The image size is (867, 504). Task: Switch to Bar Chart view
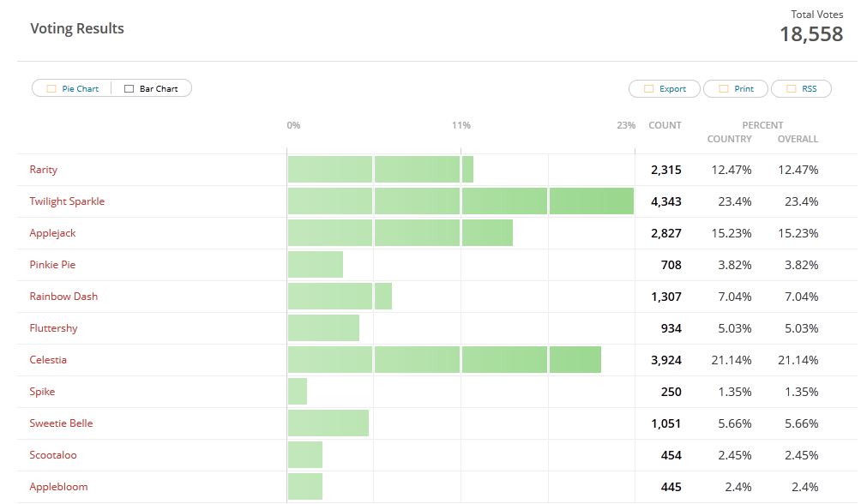pos(152,88)
